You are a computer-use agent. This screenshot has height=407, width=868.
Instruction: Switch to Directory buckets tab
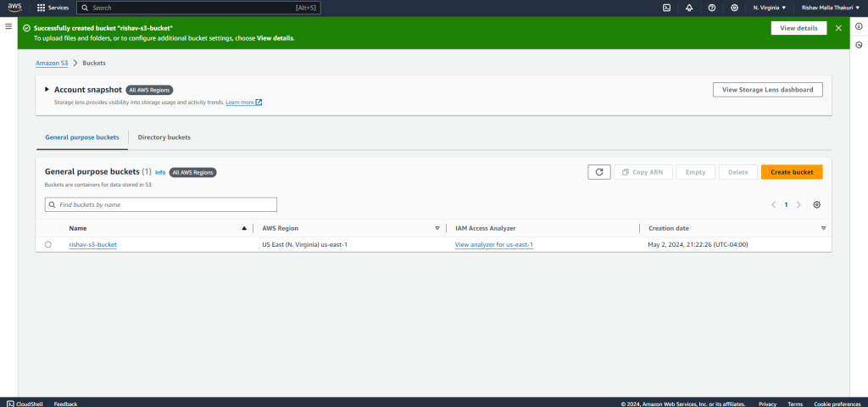click(164, 137)
